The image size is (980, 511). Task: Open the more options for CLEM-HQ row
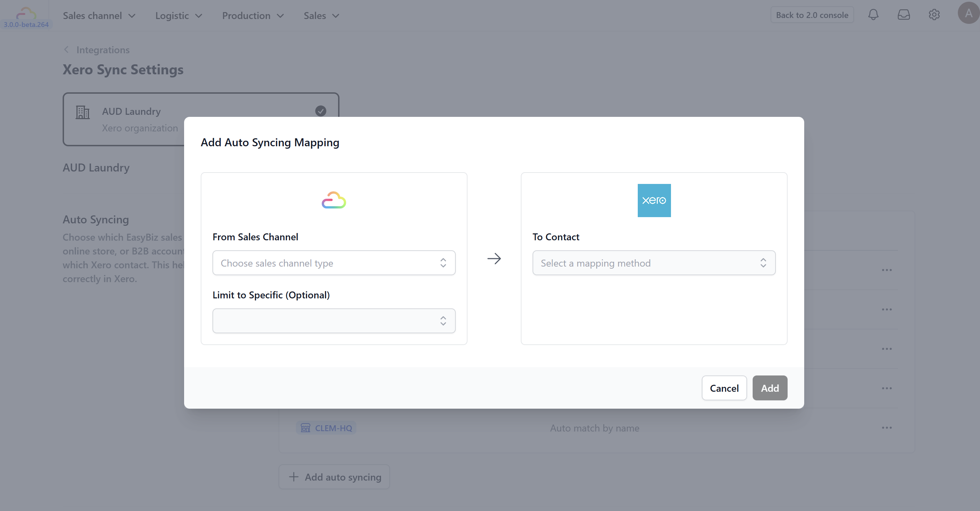click(887, 428)
